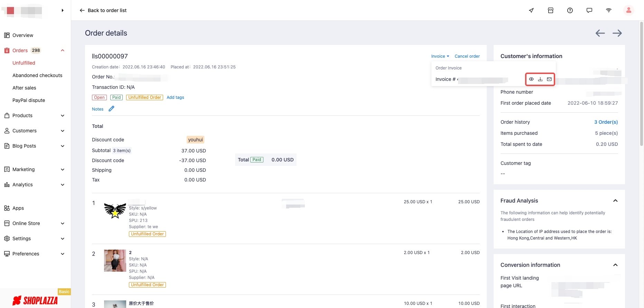The width and height of the screenshot is (644, 308).
Task: Go to the previous order arrow
Action: tap(600, 33)
